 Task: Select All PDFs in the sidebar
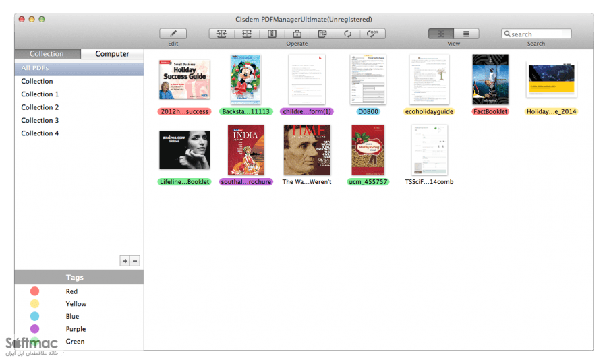79,68
